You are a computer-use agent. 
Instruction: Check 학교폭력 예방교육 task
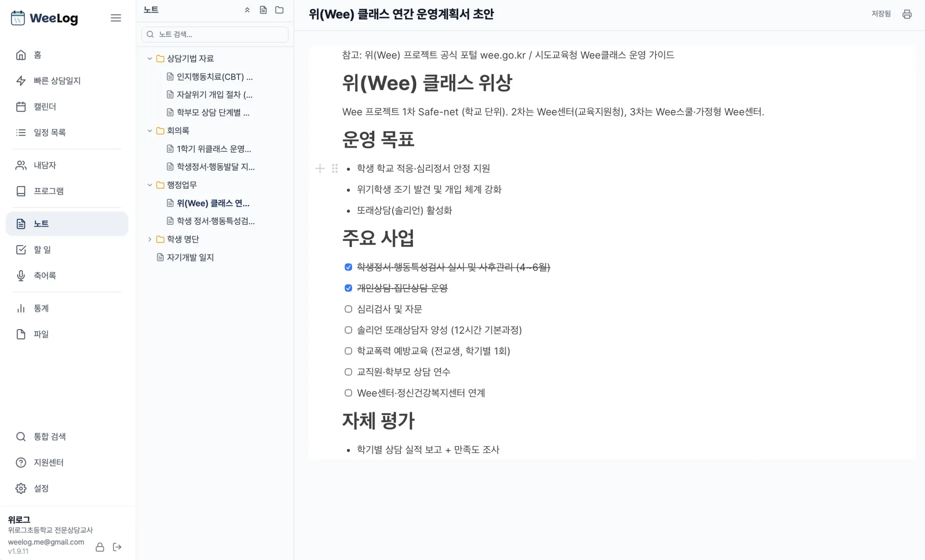(348, 351)
